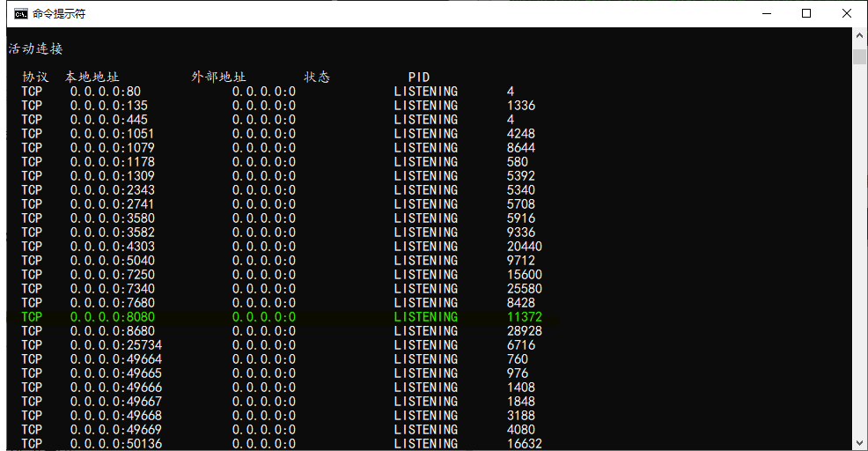Click local address 0.0.0.0:135
This screenshot has height=451, width=868.
[109, 106]
